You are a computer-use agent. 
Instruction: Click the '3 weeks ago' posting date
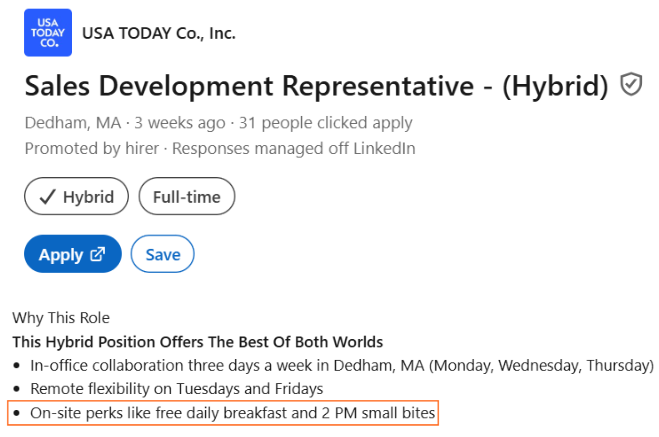[x=180, y=123]
